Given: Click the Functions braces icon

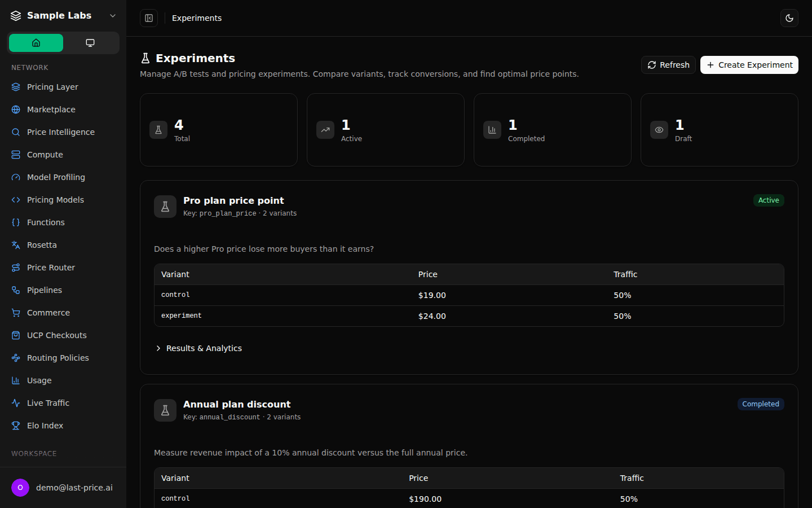Looking at the screenshot, I should 16,222.
